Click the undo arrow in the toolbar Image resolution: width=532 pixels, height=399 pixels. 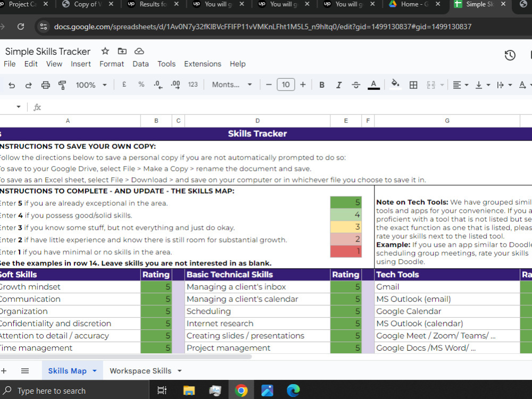12,85
